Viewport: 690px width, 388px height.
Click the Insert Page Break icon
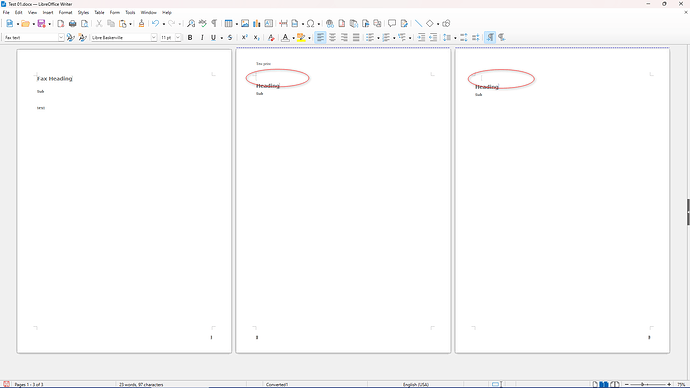283,24
